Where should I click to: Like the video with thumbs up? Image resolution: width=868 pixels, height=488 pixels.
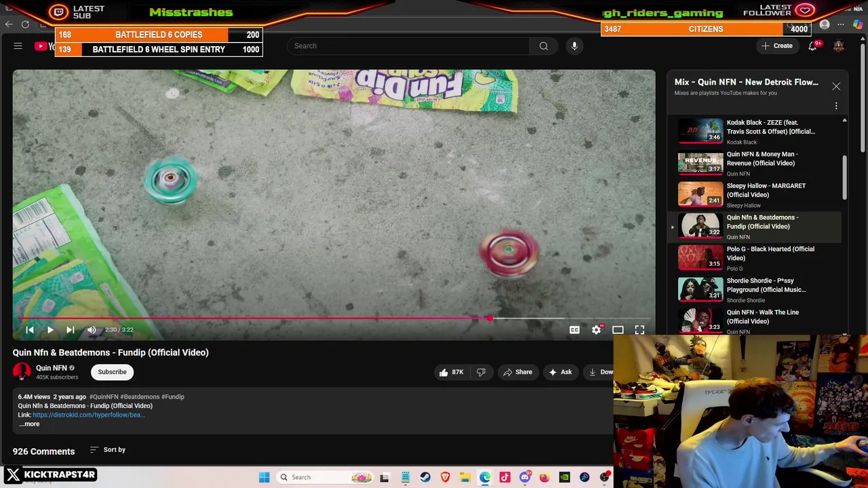(x=450, y=372)
